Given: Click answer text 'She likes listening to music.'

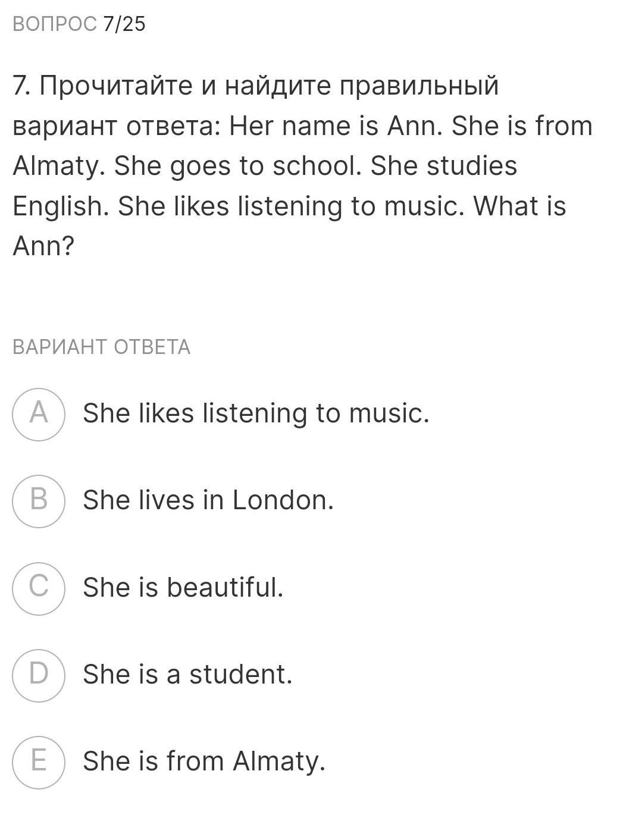Looking at the screenshot, I should 256,413.
